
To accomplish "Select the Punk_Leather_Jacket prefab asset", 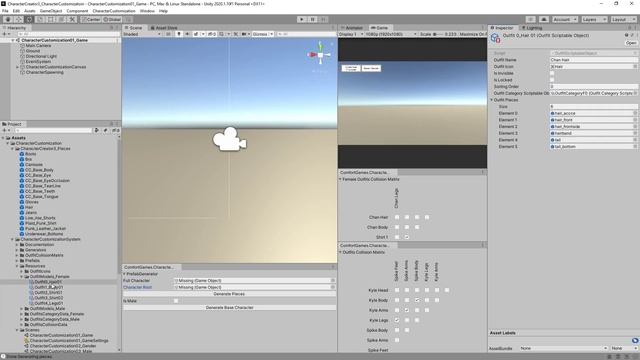I will [45, 229].
